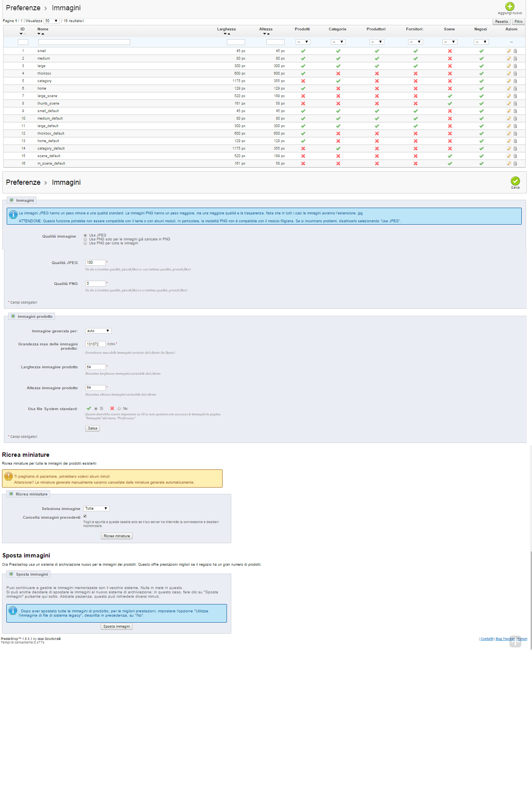Viewport: 532px width, 788px height.
Task: Click the 'Ricrea miniature' button
Action: (x=117, y=536)
